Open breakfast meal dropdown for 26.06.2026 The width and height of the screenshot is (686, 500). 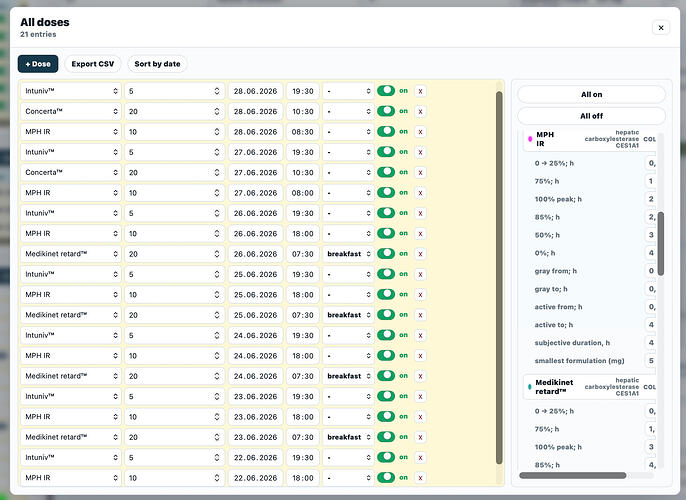pos(348,254)
